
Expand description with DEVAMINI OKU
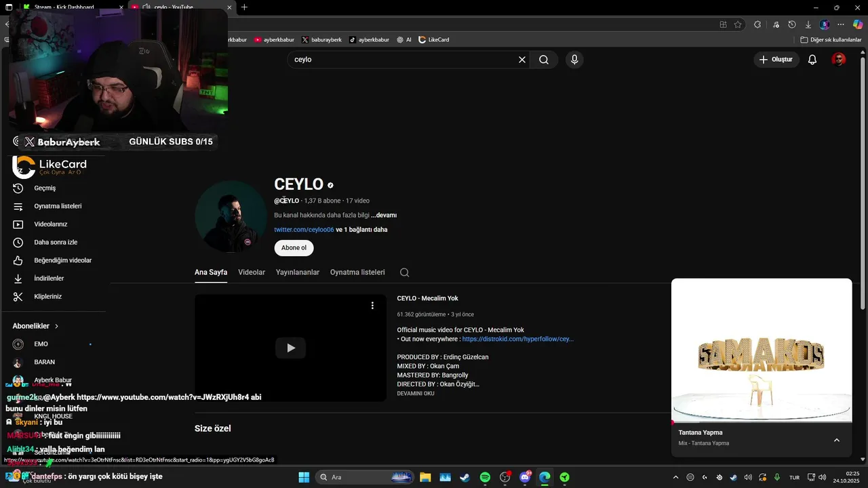(416, 393)
